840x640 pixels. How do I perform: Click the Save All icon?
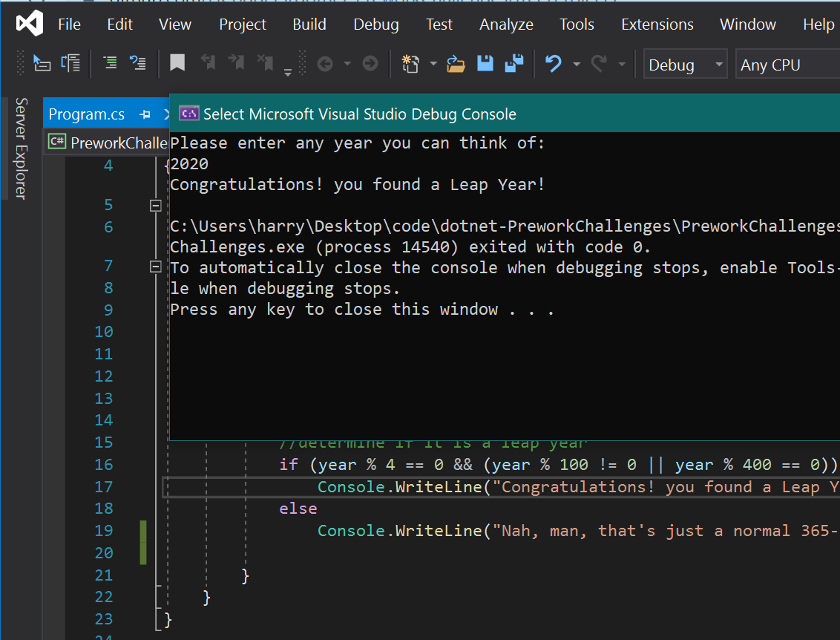(x=514, y=63)
